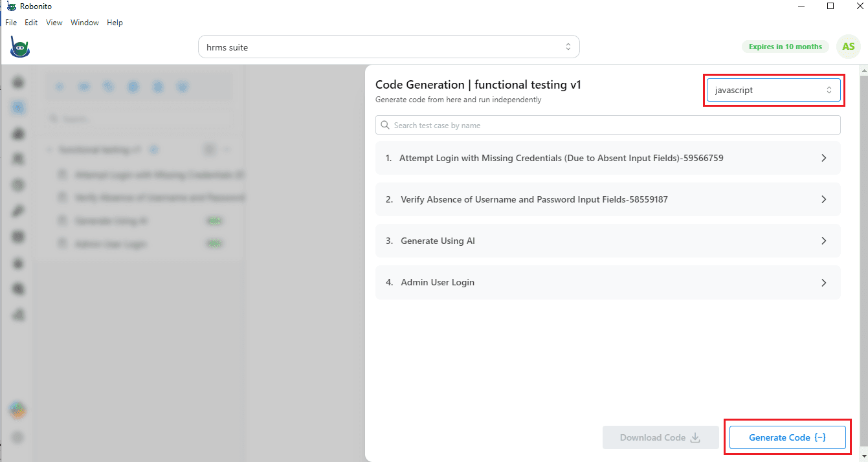Open the javascript language dropdown
The height and width of the screenshot is (462, 868).
coord(773,90)
